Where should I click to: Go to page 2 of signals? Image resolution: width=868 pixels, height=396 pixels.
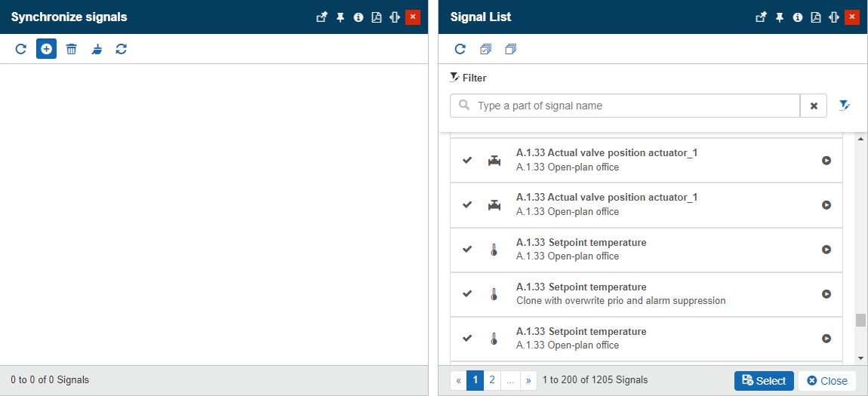click(x=492, y=380)
